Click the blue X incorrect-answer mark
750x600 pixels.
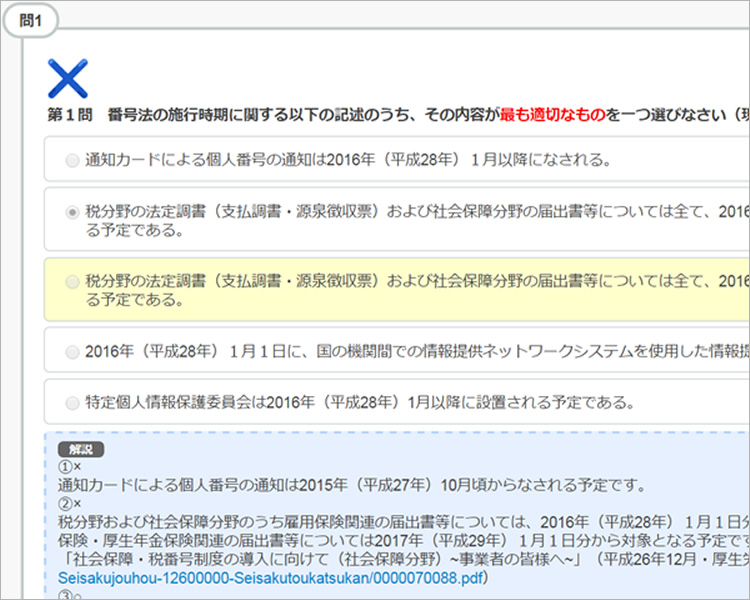tap(68, 78)
